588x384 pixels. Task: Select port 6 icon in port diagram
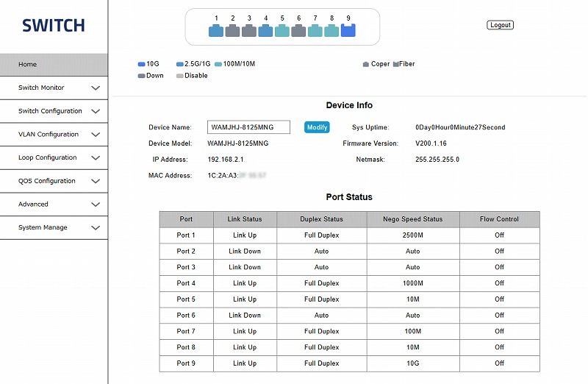coord(298,31)
